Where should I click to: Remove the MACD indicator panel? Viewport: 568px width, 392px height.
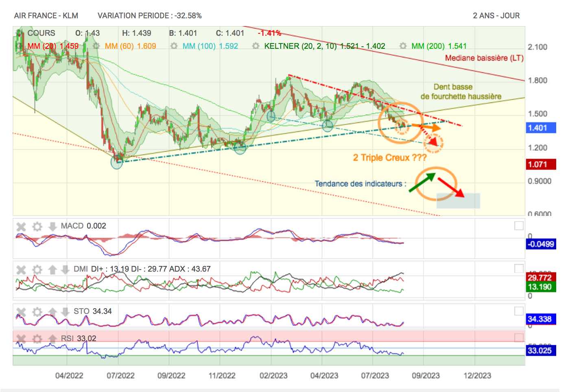(x=21, y=226)
